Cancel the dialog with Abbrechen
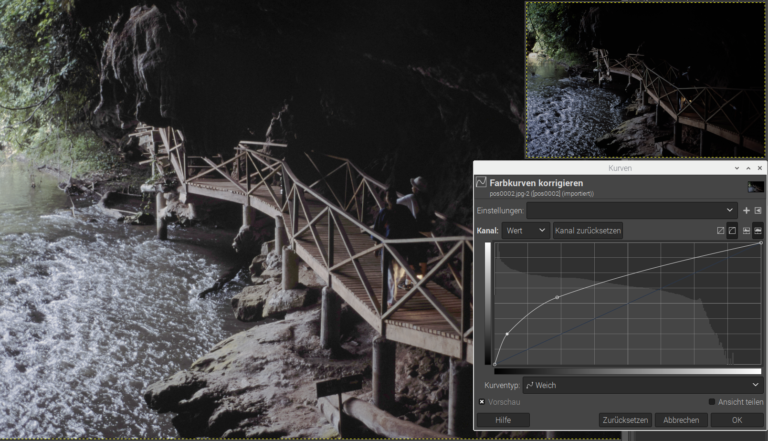Viewport: 768px width, 441px height. pos(681,420)
